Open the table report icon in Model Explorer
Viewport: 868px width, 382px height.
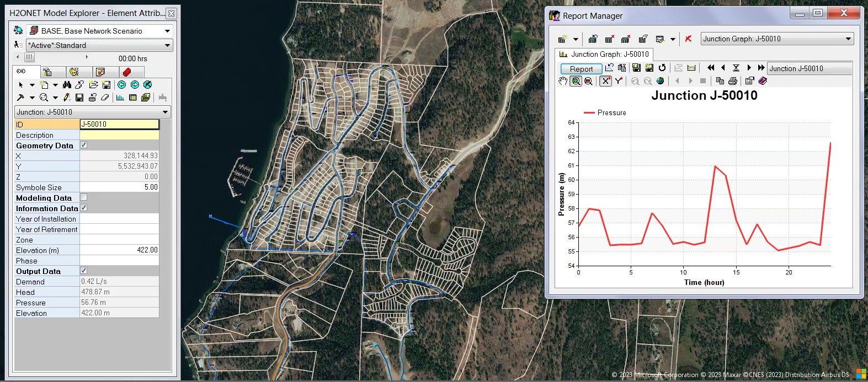pyautogui.click(x=132, y=98)
